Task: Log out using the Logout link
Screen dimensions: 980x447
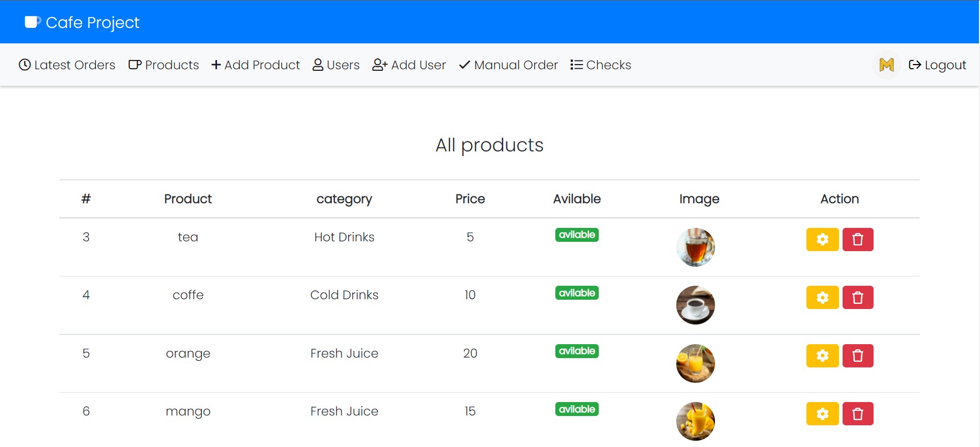Action: click(x=937, y=65)
